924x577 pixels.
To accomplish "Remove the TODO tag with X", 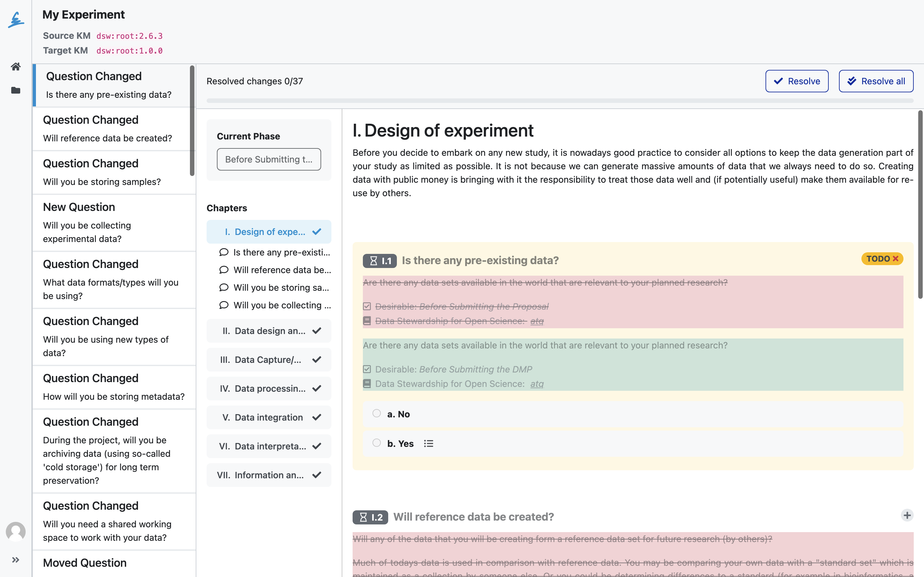I will click(895, 259).
